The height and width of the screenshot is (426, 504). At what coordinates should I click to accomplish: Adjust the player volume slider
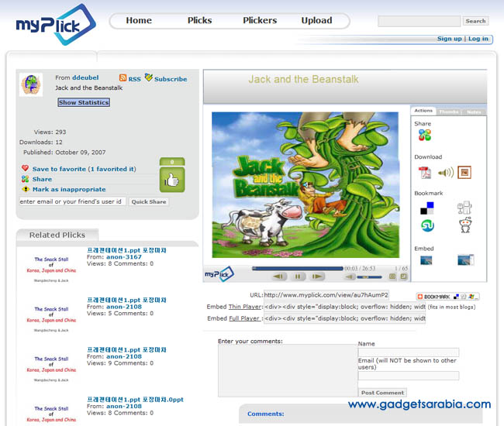pos(369,277)
